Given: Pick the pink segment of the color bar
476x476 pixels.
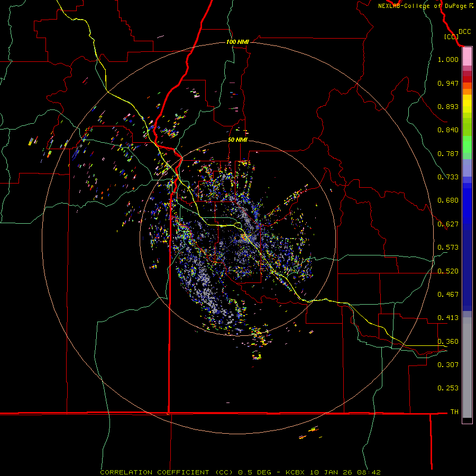Looking at the screenshot, I should pos(467,57).
